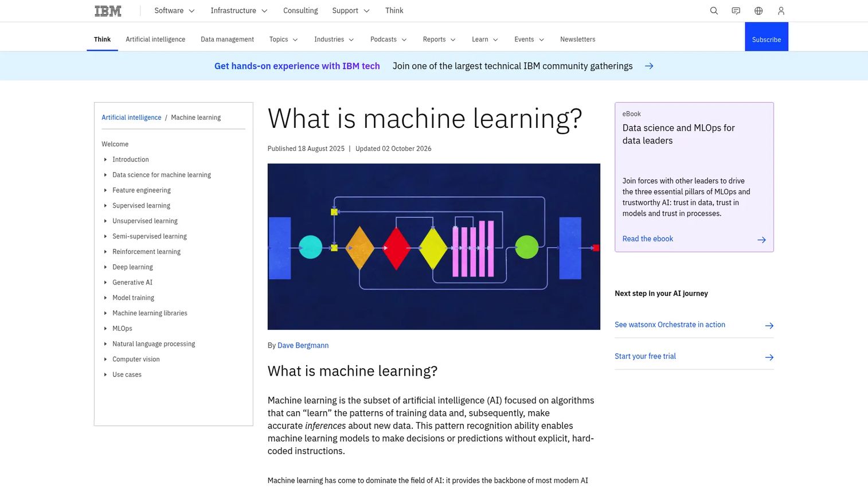Click the machine learning flowchart image

click(434, 247)
